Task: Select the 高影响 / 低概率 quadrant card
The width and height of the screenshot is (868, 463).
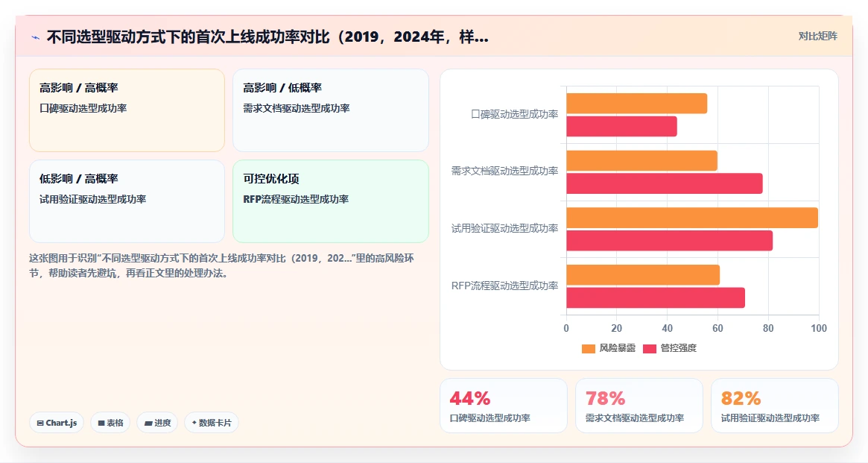Action: (331, 110)
